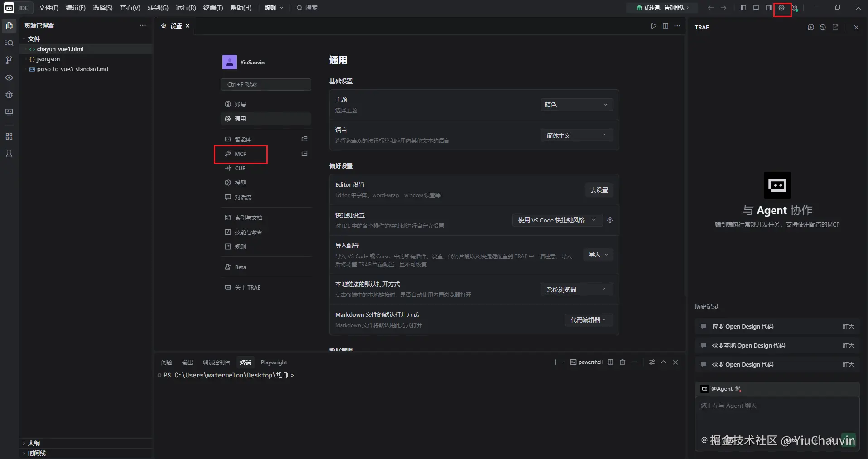Close the bottom terminal panel
868x459 pixels.
[x=675, y=362]
